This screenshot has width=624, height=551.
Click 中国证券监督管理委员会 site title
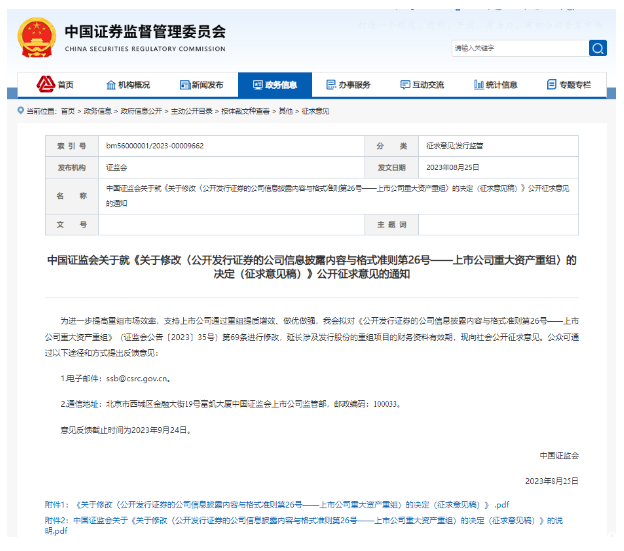pos(145,32)
